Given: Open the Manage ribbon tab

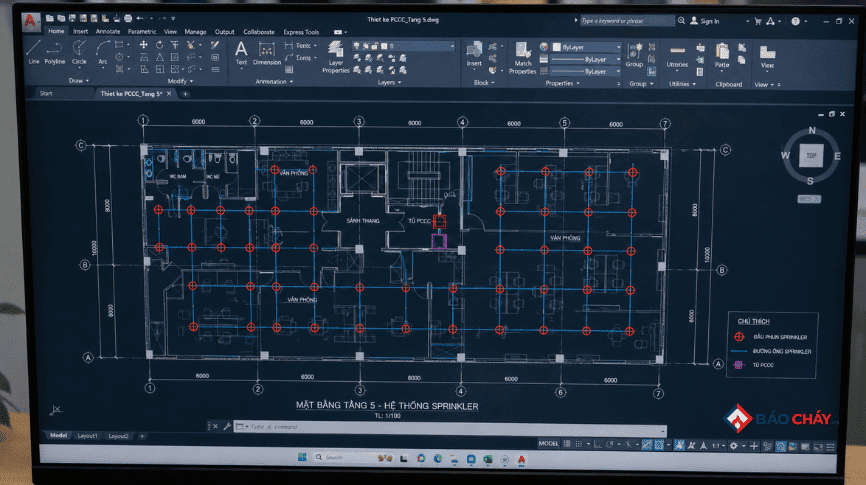Looking at the screenshot, I should [x=195, y=32].
